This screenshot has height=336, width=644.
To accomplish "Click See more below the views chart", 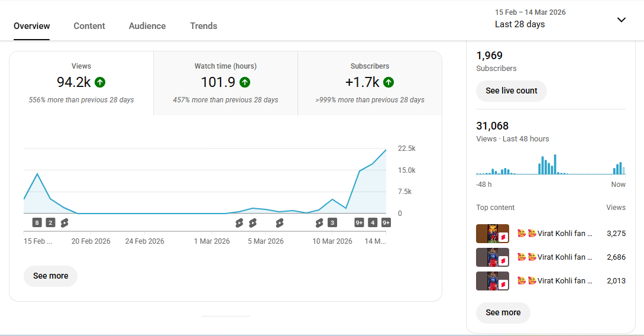I will click(x=50, y=276).
